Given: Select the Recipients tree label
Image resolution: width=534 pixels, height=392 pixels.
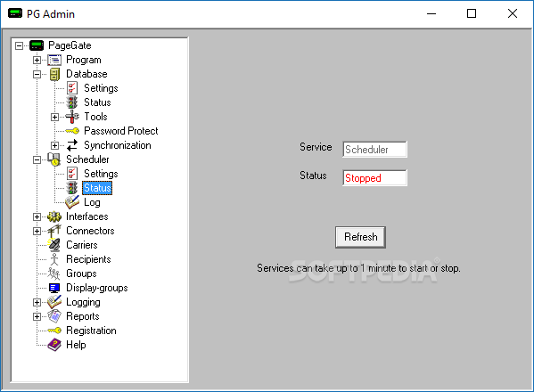Looking at the screenshot, I should [x=88, y=259].
